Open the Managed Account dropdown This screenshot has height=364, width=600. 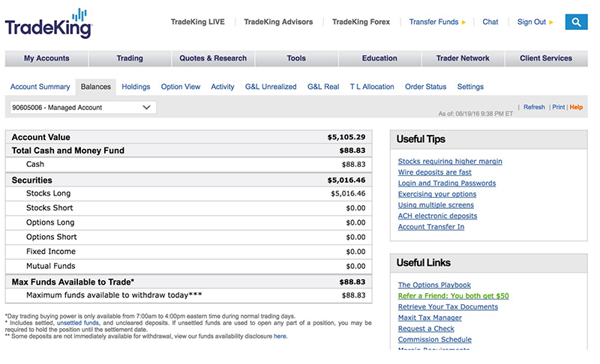[83, 107]
